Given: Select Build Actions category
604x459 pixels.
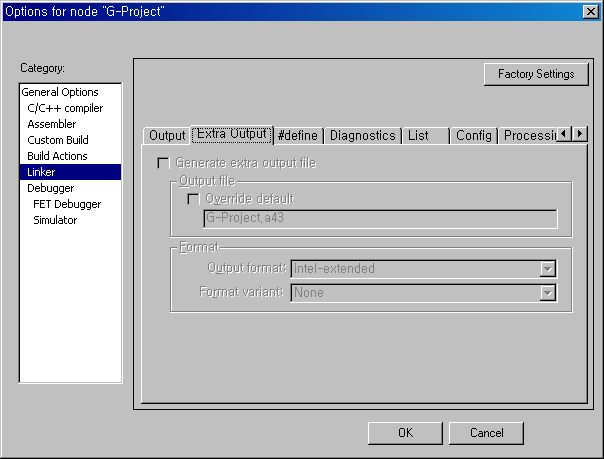Looking at the screenshot, I should point(57,156).
